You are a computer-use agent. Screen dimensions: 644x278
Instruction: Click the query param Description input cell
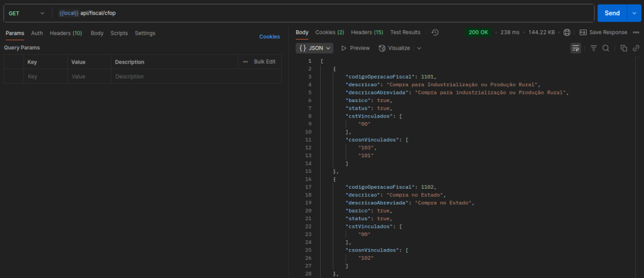click(x=196, y=76)
